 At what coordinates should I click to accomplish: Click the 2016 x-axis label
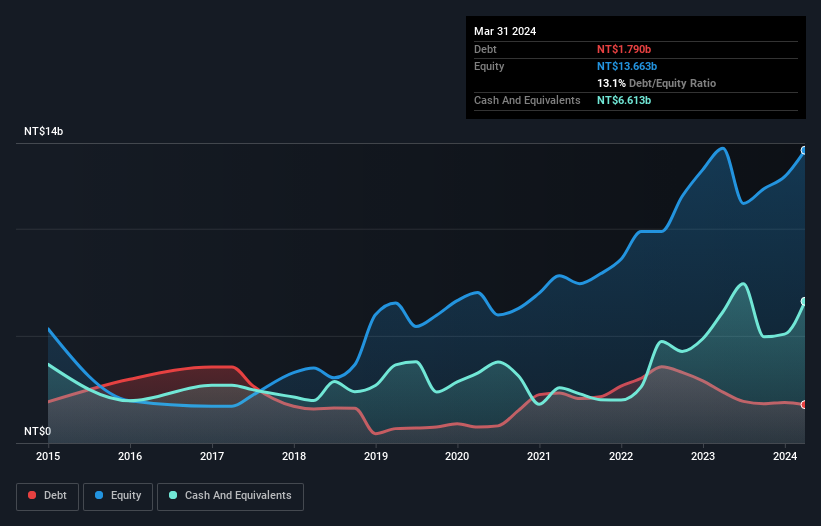coord(130,456)
